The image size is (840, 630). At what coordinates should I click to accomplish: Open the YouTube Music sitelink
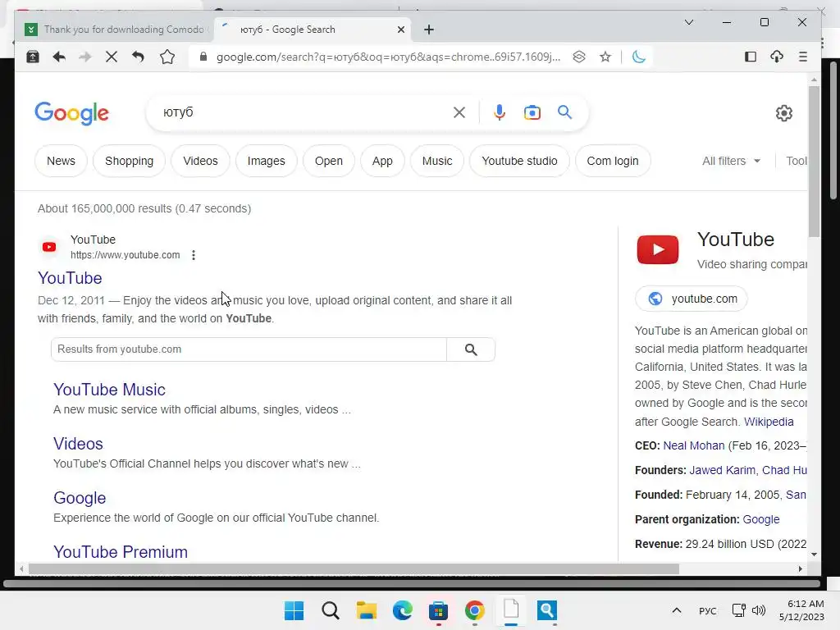(x=109, y=390)
